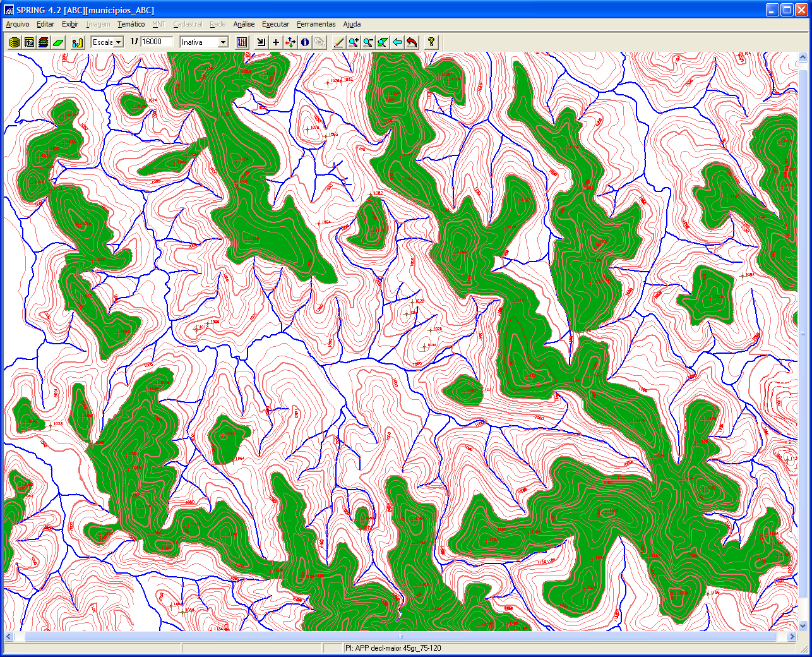
Task: Open the Exibir menu
Action: [x=70, y=24]
